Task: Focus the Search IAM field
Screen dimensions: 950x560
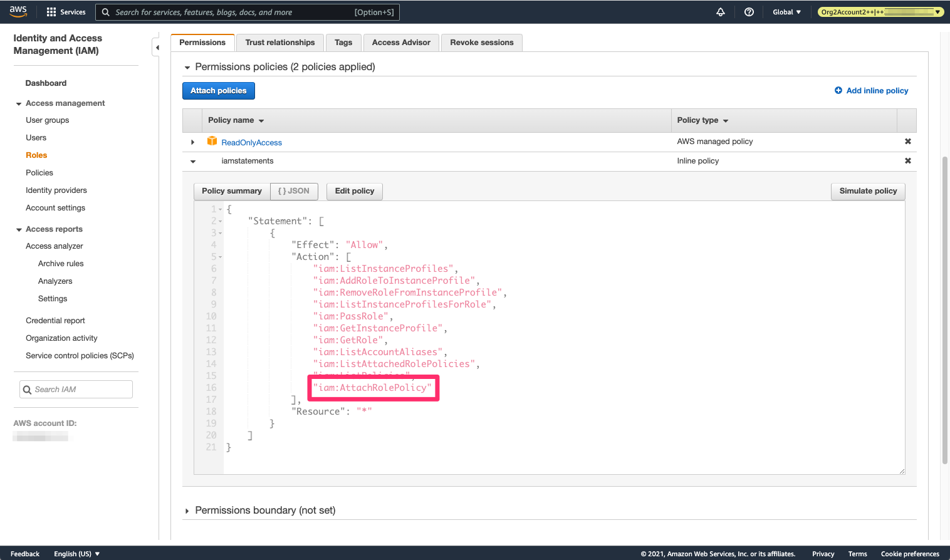Action: (x=76, y=390)
